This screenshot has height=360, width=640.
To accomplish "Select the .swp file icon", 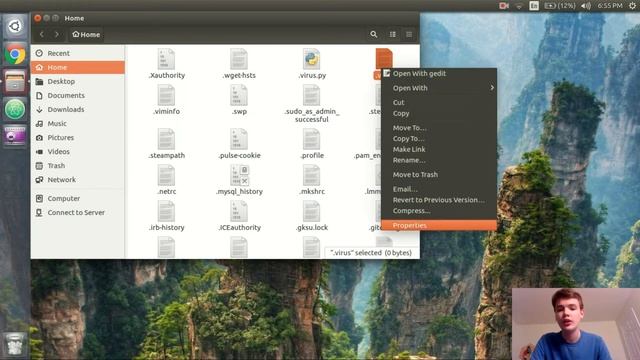I will coord(239,95).
